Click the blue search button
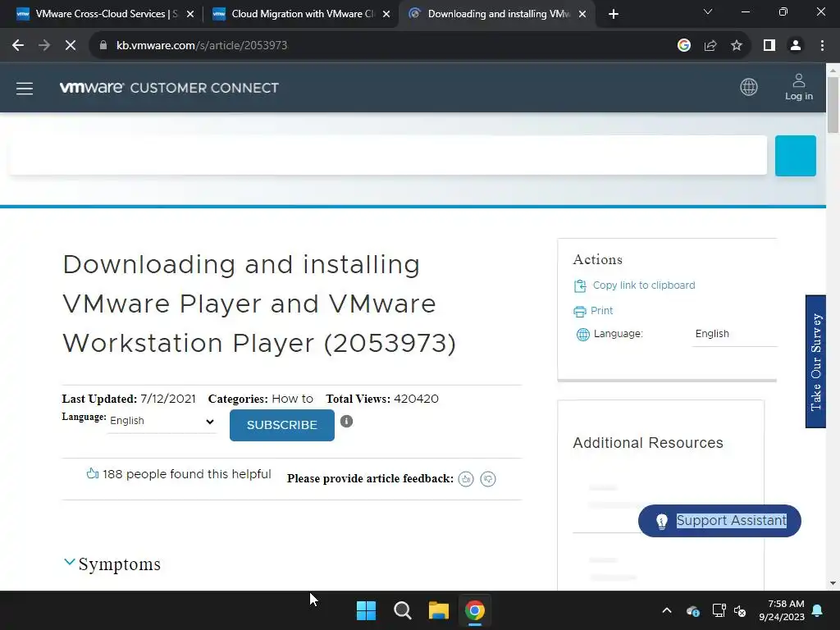The width and height of the screenshot is (840, 630). coord(796,156)
